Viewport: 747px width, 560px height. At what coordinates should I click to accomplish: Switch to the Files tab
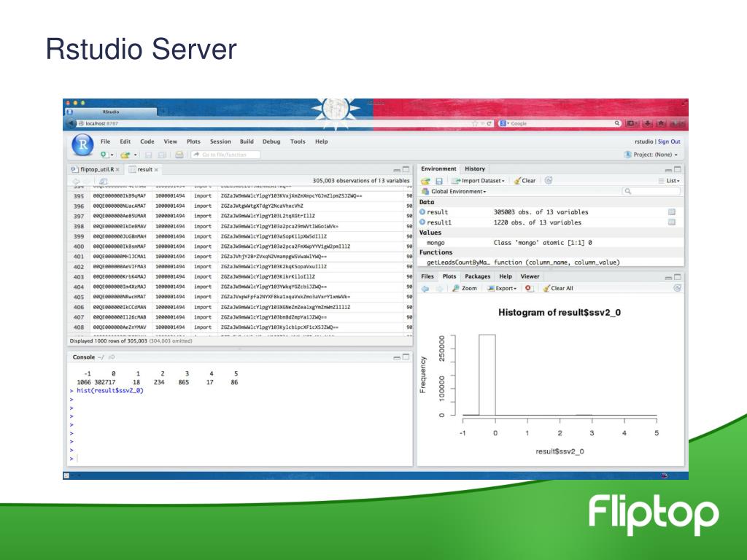point(427,276)
